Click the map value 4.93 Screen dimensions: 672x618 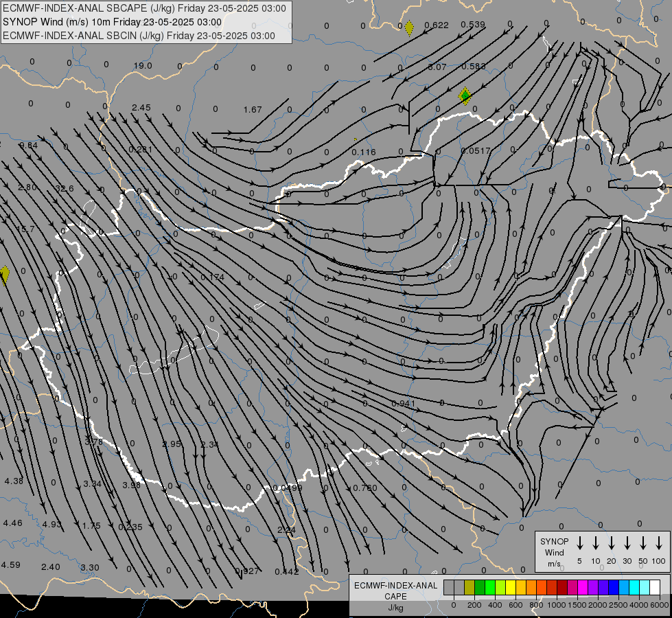tap(52, 524)
